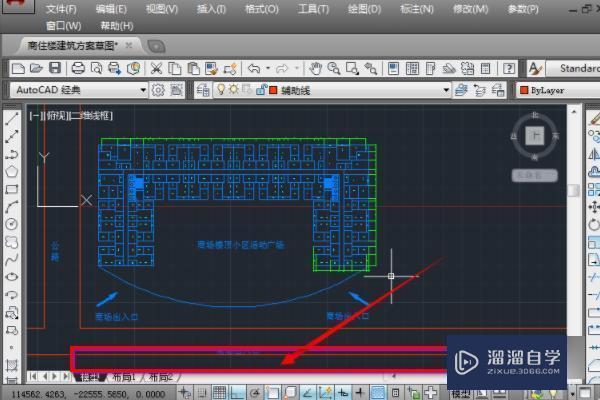
Task: Toggle grid display in status bar
Action: 220,393
